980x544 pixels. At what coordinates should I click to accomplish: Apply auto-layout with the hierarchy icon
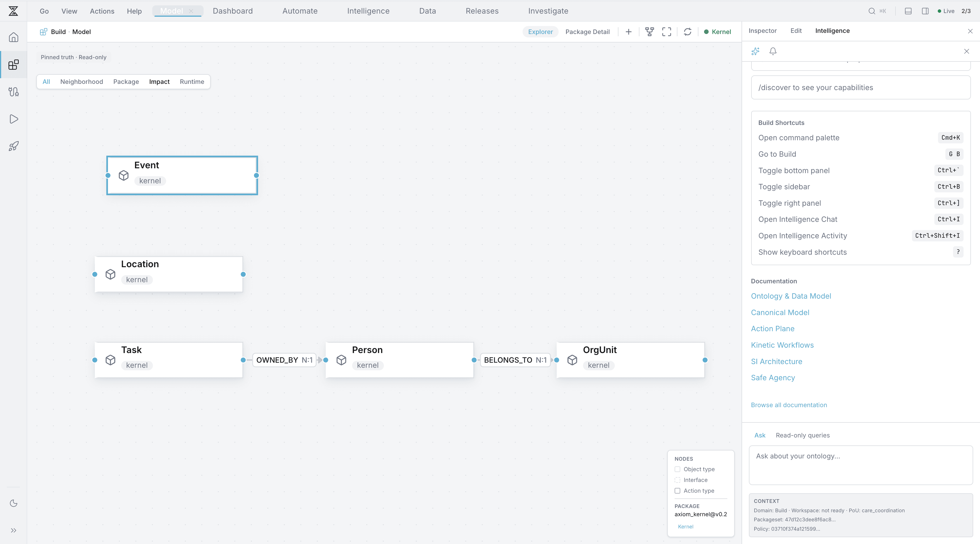pyautogui.click(x=649, y=31)
